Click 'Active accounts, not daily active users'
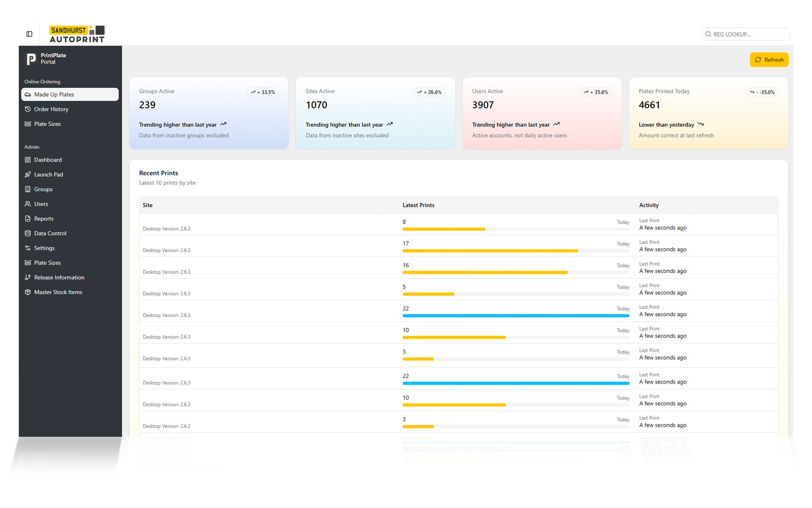Screen dimensions: 812x508 point(520,136)
